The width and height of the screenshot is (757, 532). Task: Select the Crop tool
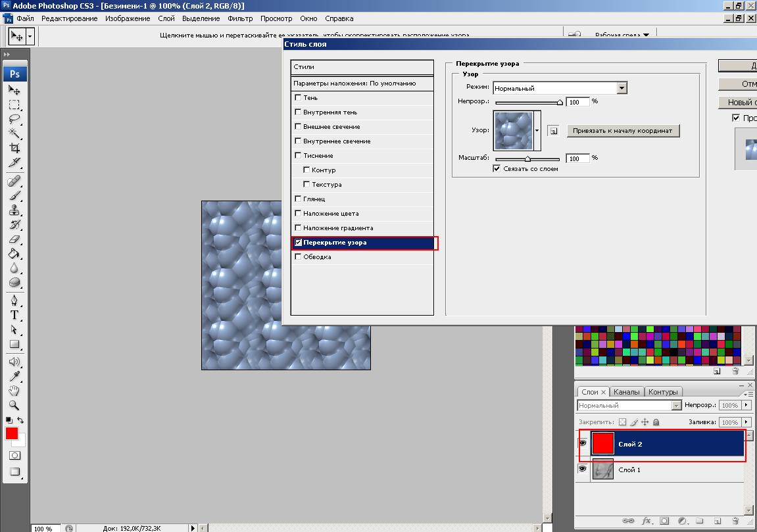pos(14,148)
